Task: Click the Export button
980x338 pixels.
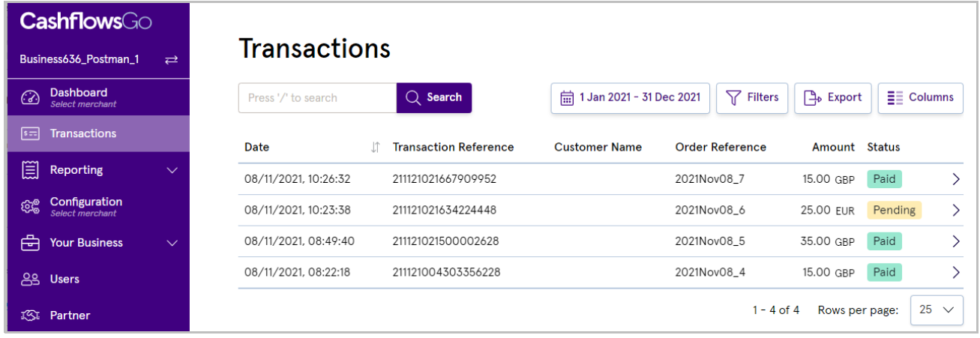Action: (832, 97)
